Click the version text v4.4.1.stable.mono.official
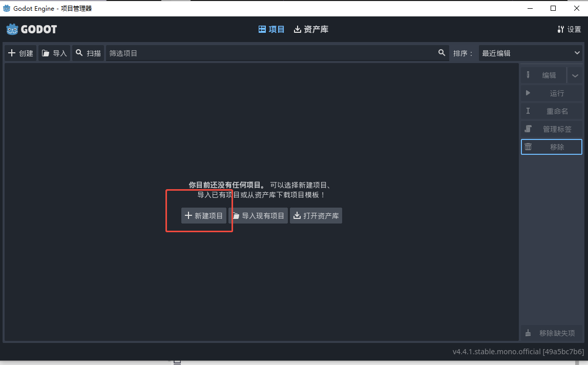Screen dimensions: 588x365 (518, 352)
